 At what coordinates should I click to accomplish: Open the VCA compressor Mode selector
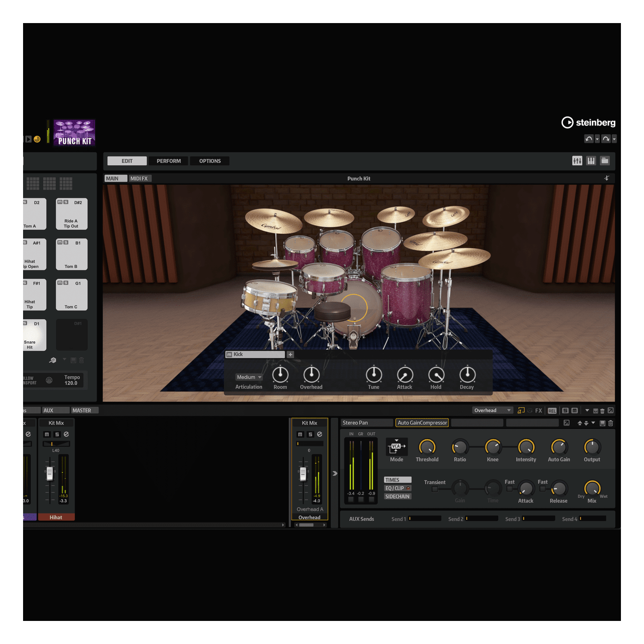click(396, 447)
